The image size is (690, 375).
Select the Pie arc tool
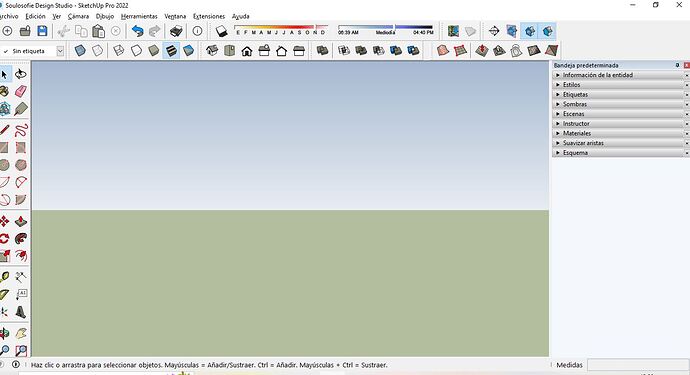point(20,200)
